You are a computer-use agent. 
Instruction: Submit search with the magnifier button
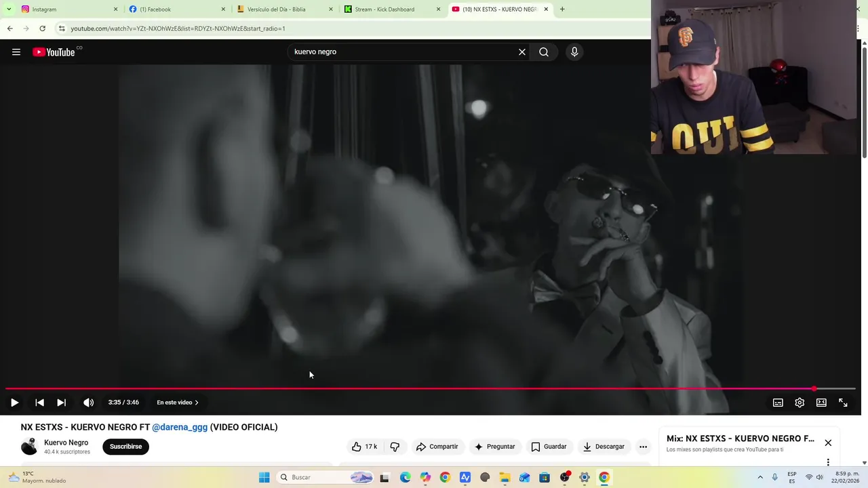point(544,52)
